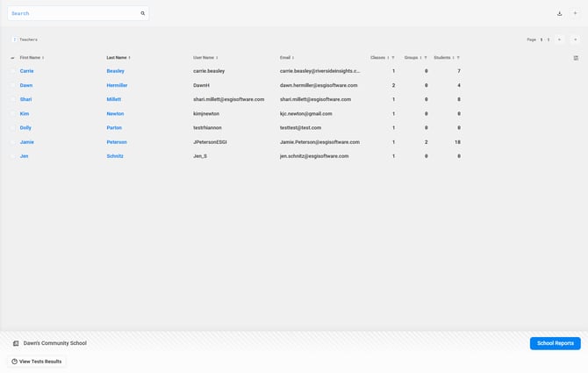The image size is (588, 373).
Task: Select the checkbox for Kim Newton row
Action: tap(12, 114)
